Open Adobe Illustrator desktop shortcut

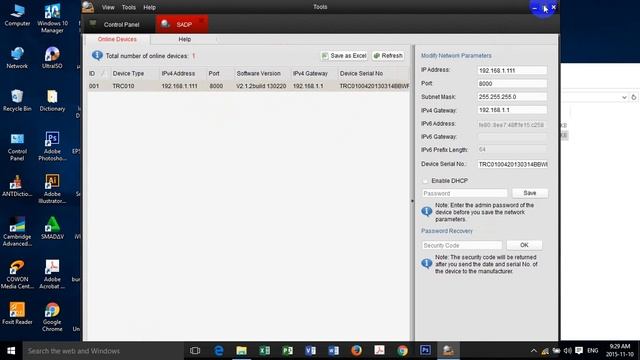(52, 189)
